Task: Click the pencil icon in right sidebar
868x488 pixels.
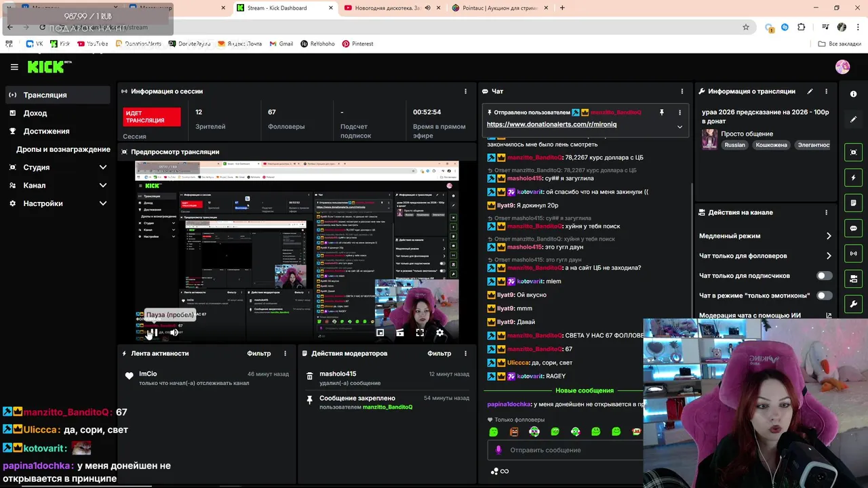Action: point(854,119)
